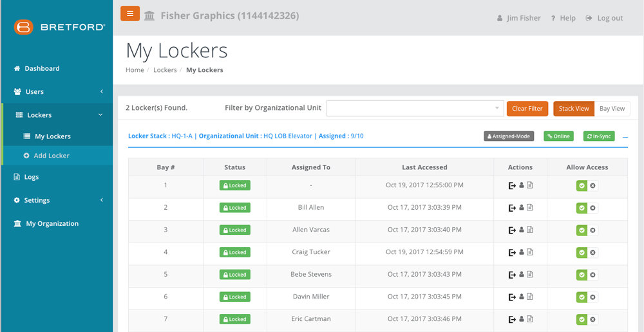This screenshot has height=332, width=644.
Task: Click the Clear Filter button
Action: 527,108
